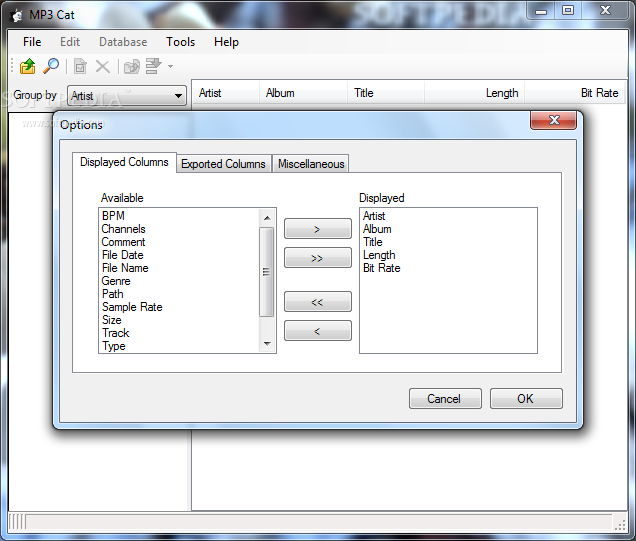The image size is (636, 541).
Task: Open the Help menu
Action: click(226, 42)
